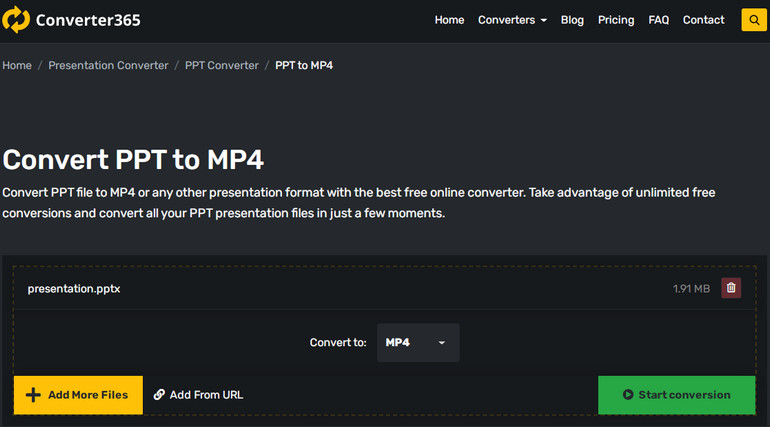Open the PPT Converter breadcrumb
This screenshot has width=770, height=427.
pyautogui.click(x=221, y=65)
